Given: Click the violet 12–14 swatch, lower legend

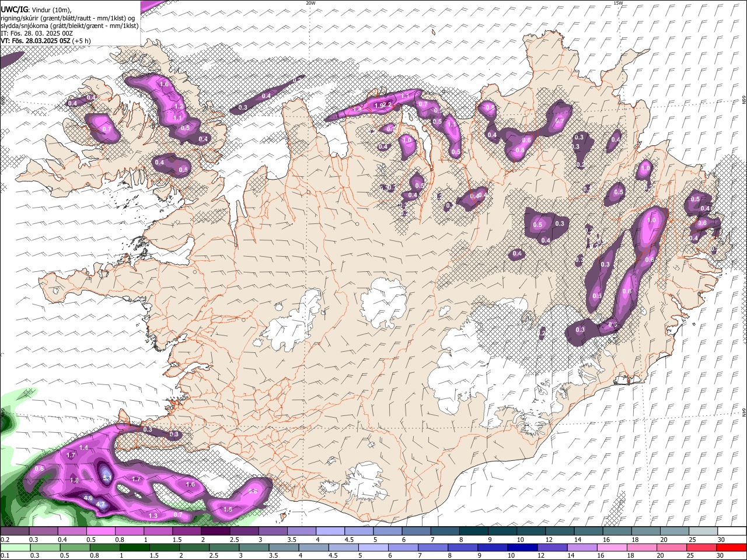Looking at the screenshot, I should 552,548.
